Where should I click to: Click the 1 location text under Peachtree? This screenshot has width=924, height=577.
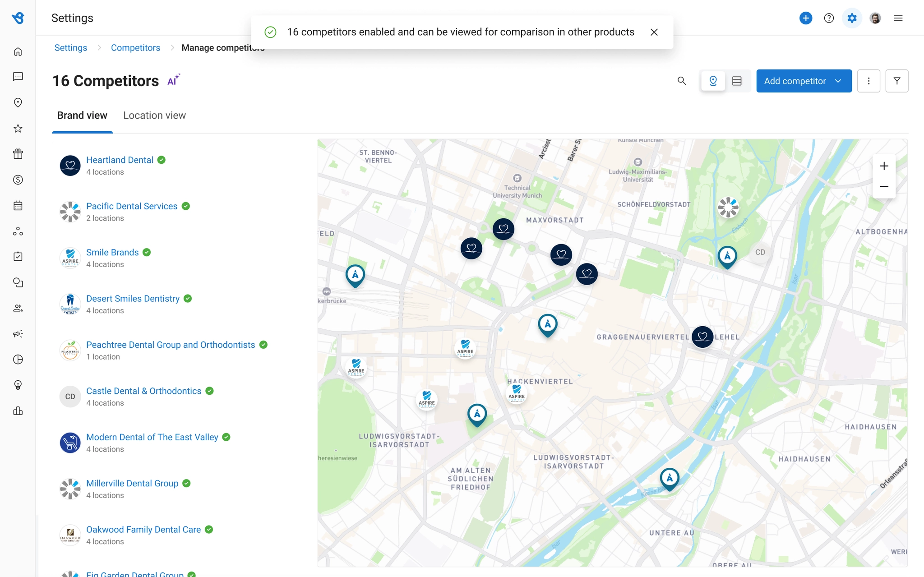pos(103,357)
